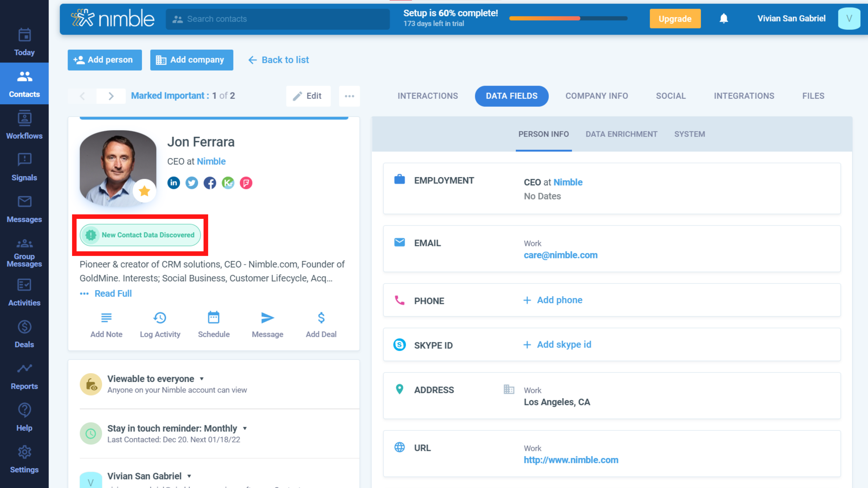Screen dimensions: 868x488
Task: Switch to the COMPANY INFO tab
Action: 596,96
